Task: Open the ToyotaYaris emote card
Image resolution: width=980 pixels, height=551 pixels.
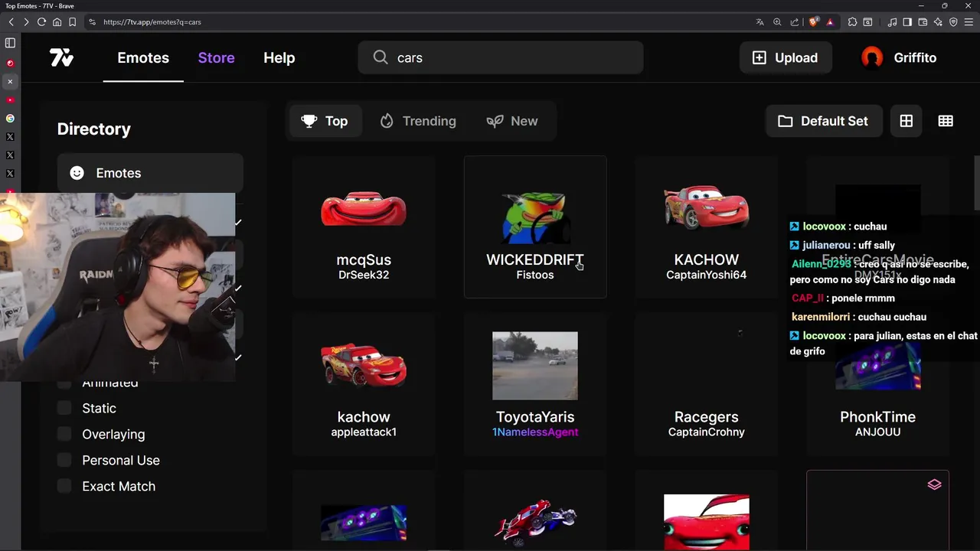Action: (535, 384)
